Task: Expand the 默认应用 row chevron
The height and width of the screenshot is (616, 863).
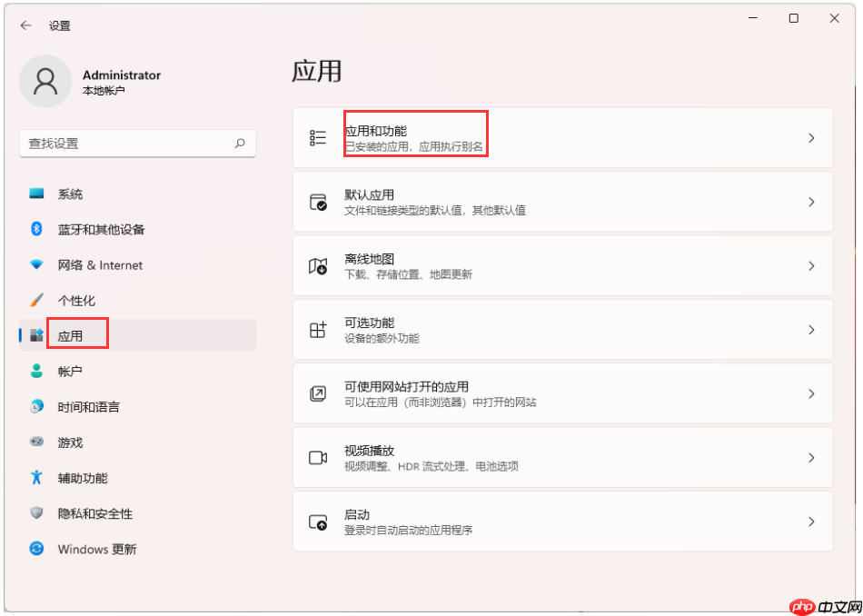Action: point(811,202)
